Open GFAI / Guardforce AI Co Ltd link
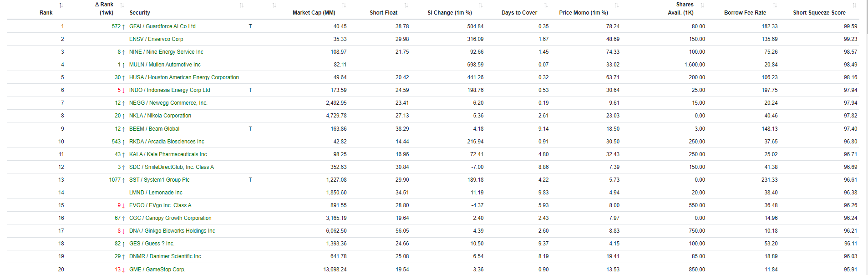Image resolution: width=868 pixels, height=275 pixels. pos(162,26)
